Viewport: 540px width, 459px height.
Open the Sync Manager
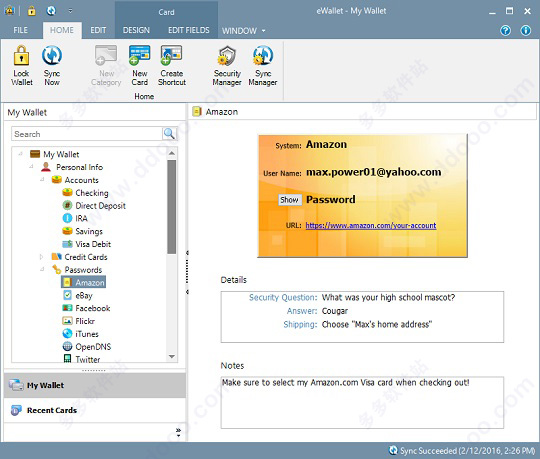point(263,65)
